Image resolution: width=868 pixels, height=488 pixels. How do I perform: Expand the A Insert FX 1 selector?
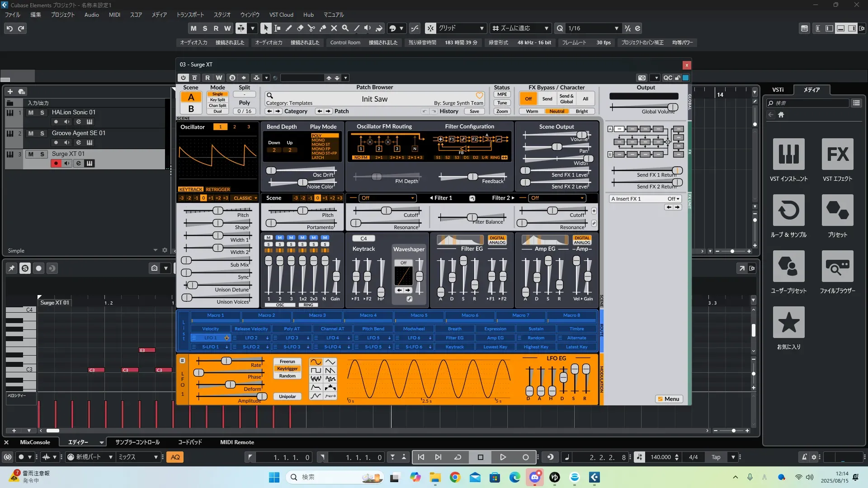pos(645,199)
